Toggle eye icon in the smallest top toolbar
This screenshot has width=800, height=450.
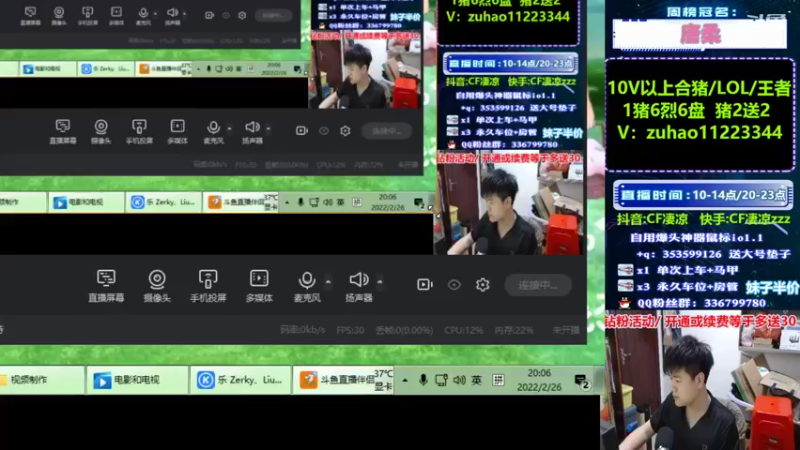click(x=226, y=15)
